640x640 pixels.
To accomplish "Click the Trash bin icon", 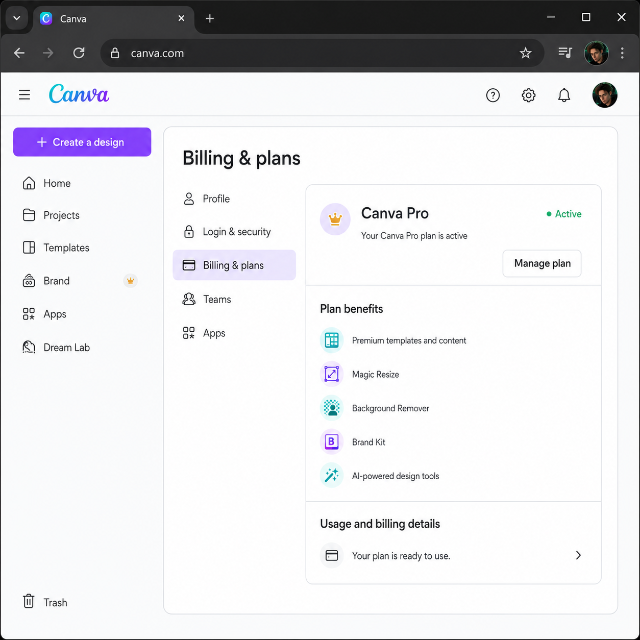I will click(29, 601).
